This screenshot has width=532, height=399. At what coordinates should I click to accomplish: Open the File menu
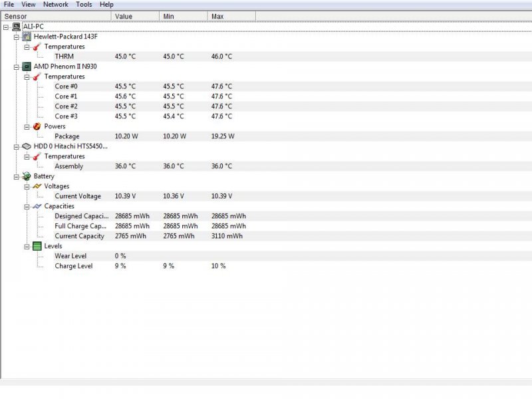pos(9,5)
